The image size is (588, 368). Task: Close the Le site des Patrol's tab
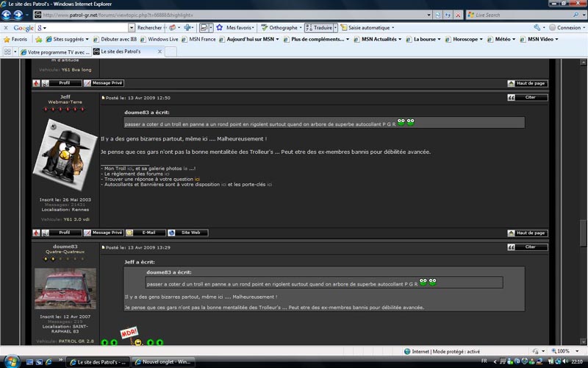(x=159, y=52)
